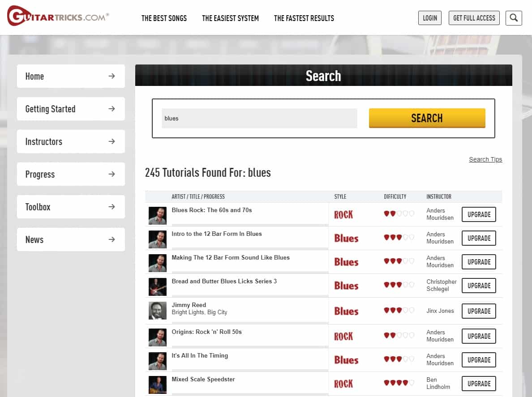Open 'Making The 12 Bar Form Sound Like Blues'
This screenshot has width=532, height=397.
[231, 258]
